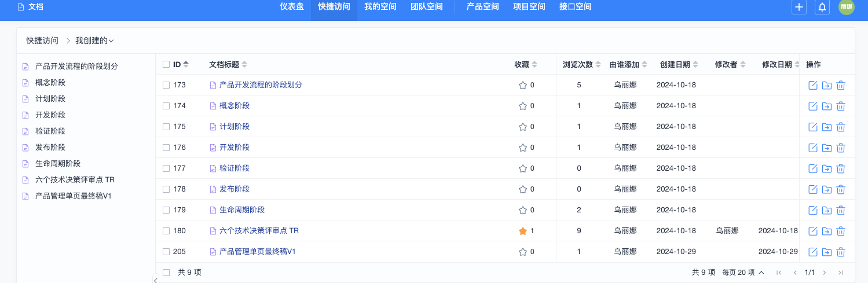Screen dimensions: 868x283
Task: Click the trash icon for document 205
Action: (841, 252)
